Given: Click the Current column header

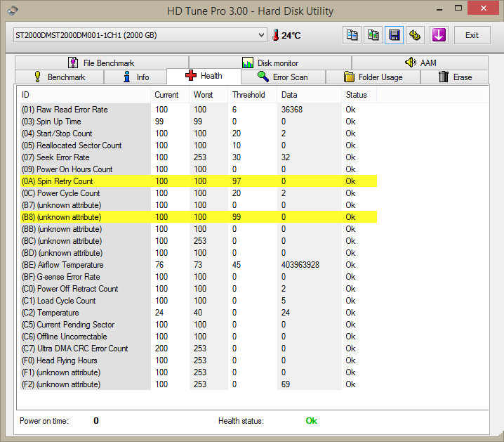Looking at the screenshot, I should tap(170, 95).
